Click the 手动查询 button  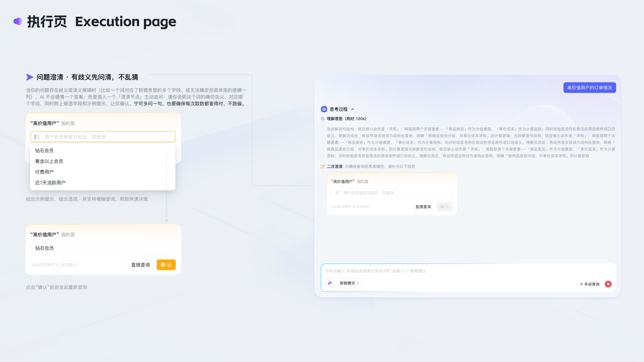click(589, 284)
